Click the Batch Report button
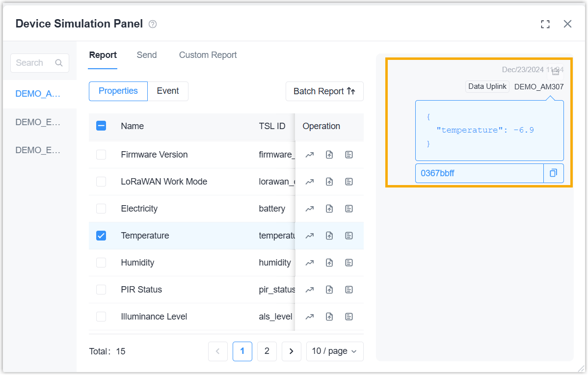 324,91
